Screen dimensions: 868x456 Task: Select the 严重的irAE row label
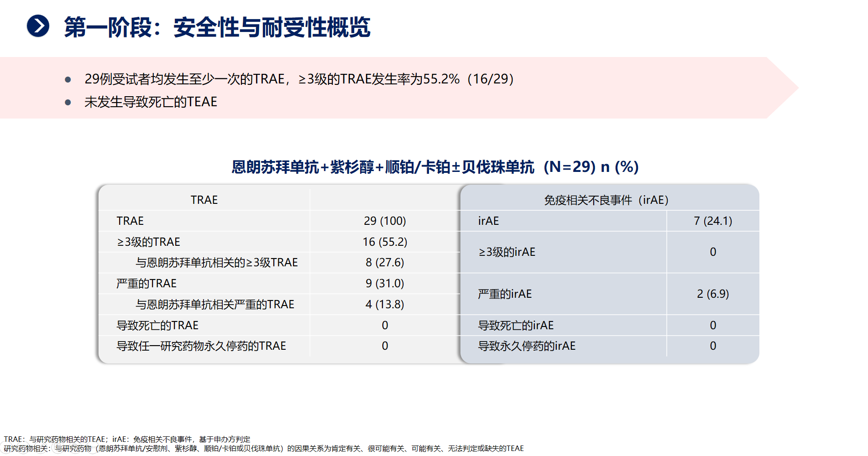pos(505,294)
